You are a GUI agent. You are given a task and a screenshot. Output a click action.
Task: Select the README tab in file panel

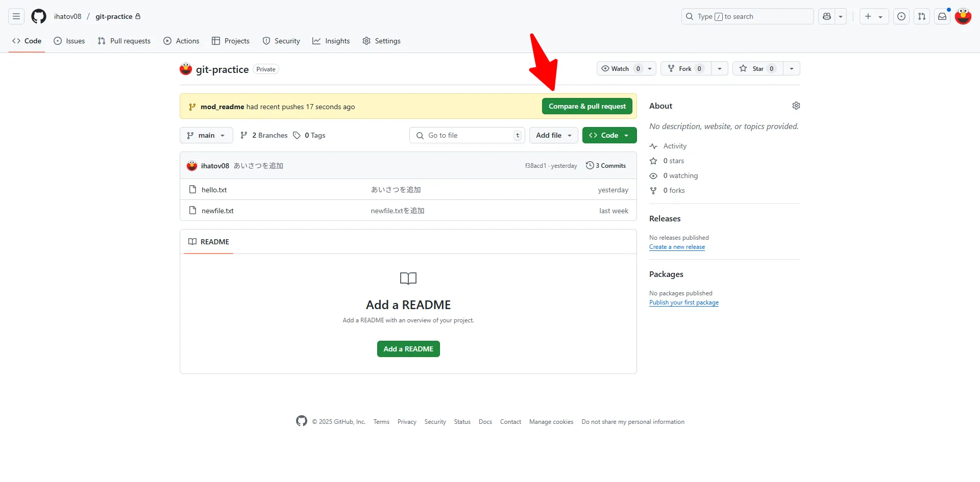209,242
